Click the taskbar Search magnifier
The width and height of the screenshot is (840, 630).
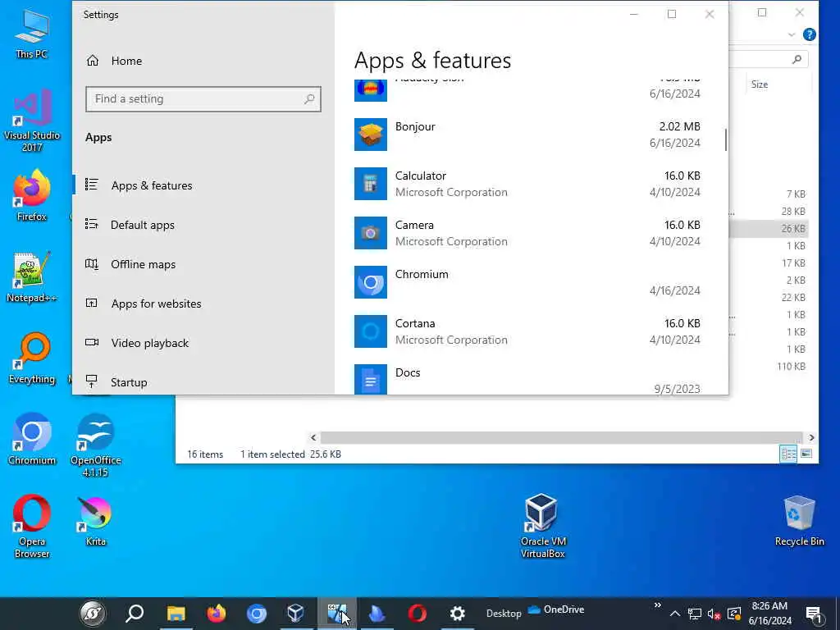point(135,614)
